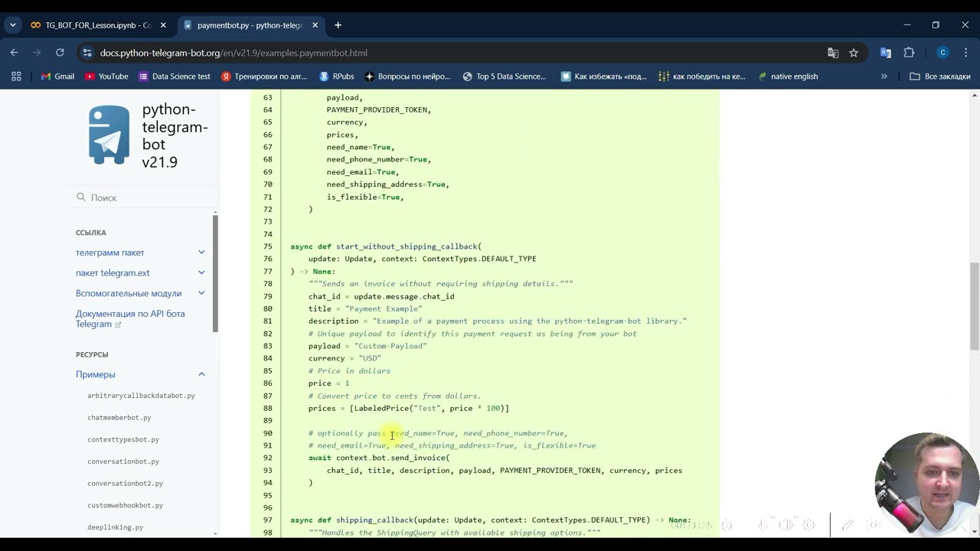View site information icon in address bar

pos(87,53)
